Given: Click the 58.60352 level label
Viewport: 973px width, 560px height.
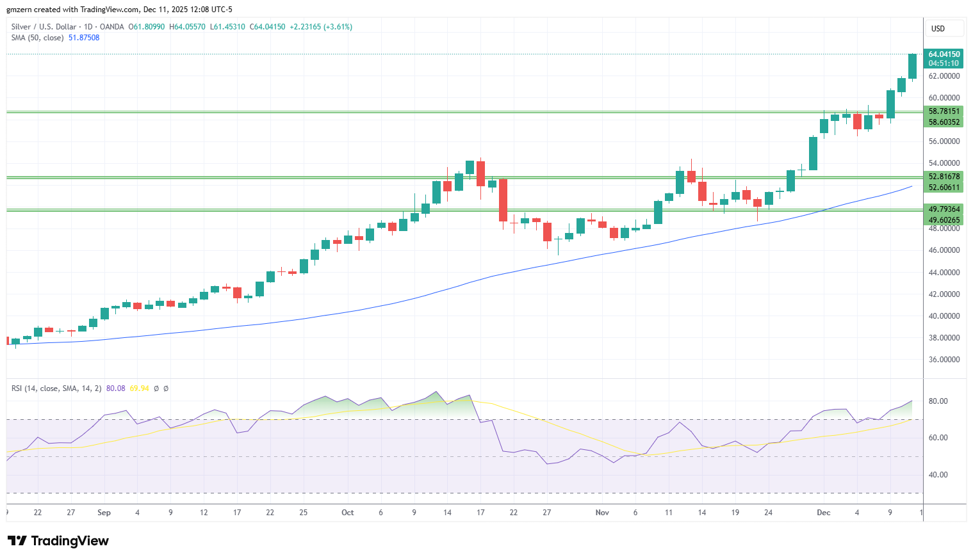Looking at the screenshot, I should [944, 122].
